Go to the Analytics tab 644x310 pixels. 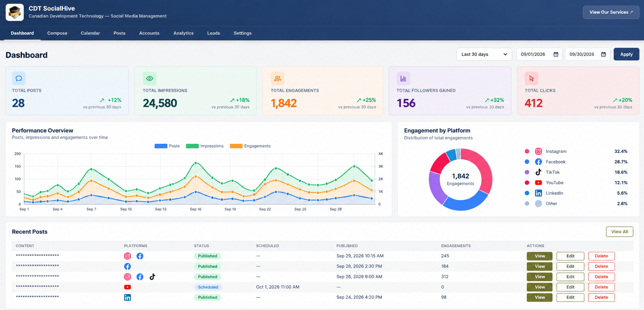(184, 33)
